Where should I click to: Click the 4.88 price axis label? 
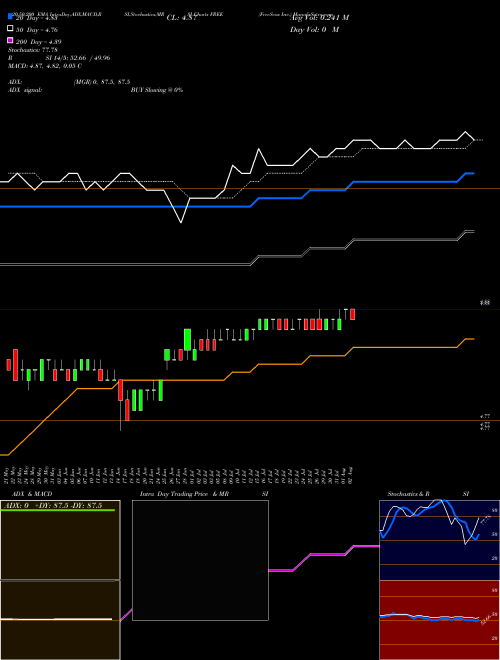point(485,302)
